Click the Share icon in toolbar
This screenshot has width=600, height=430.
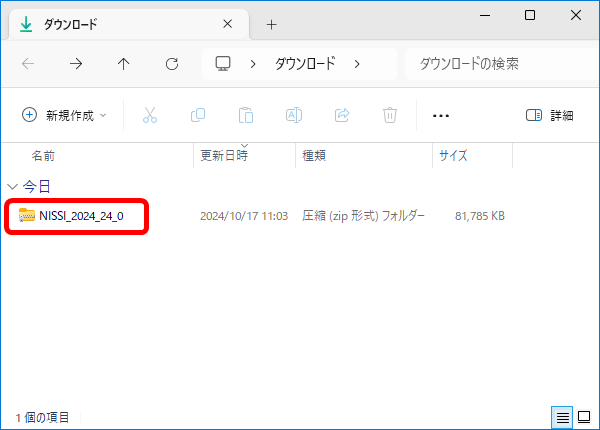[x=342, y=115]
